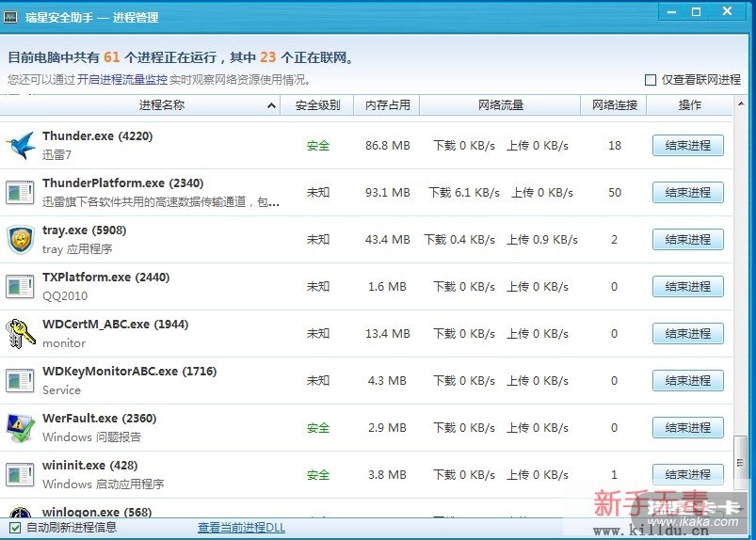This screenshot has height=540, width=756.
Task: End the TXPlatform.exe process
Action: click(688, 287)
